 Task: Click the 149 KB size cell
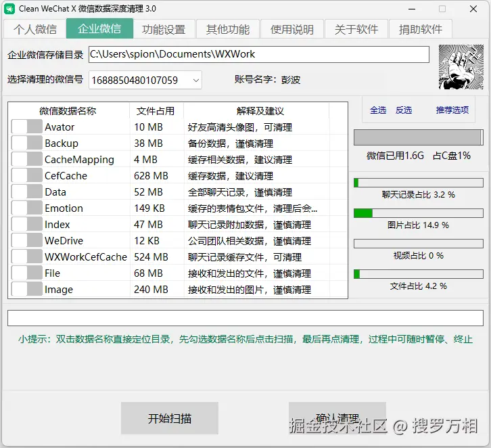click(149, 208)
